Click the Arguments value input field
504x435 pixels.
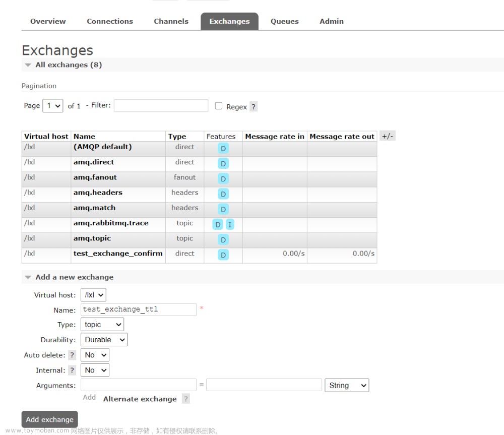click(x=264, y=385)
